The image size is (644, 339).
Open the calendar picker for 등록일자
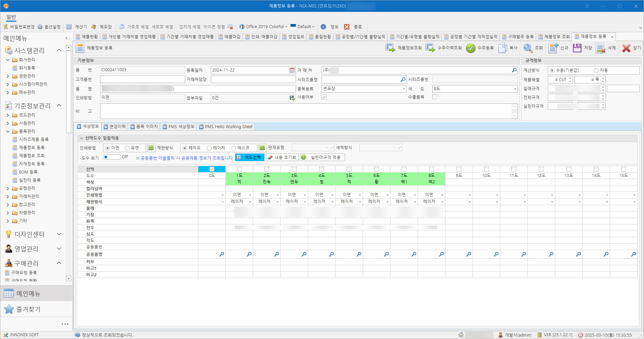pos(292,70)
